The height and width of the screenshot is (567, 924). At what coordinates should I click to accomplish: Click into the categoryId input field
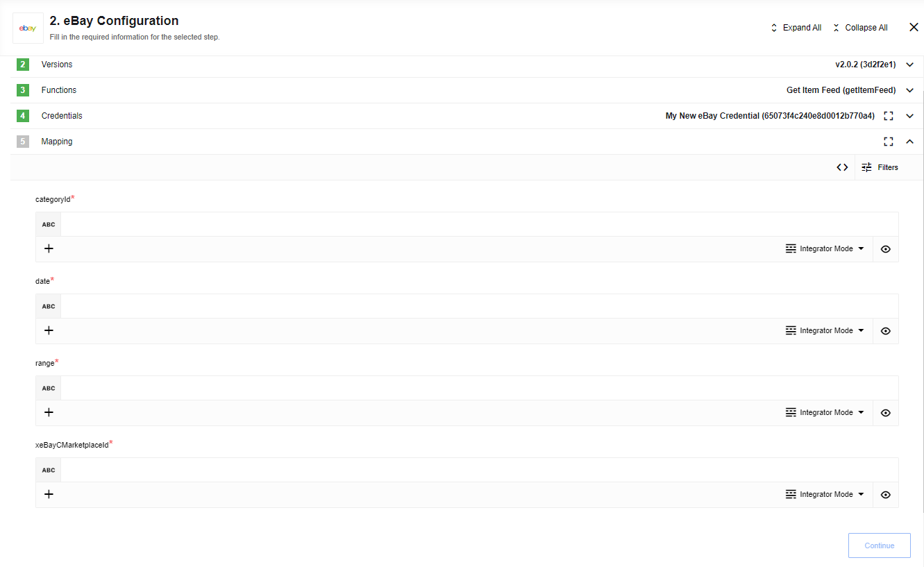click(x=479, y=224)
